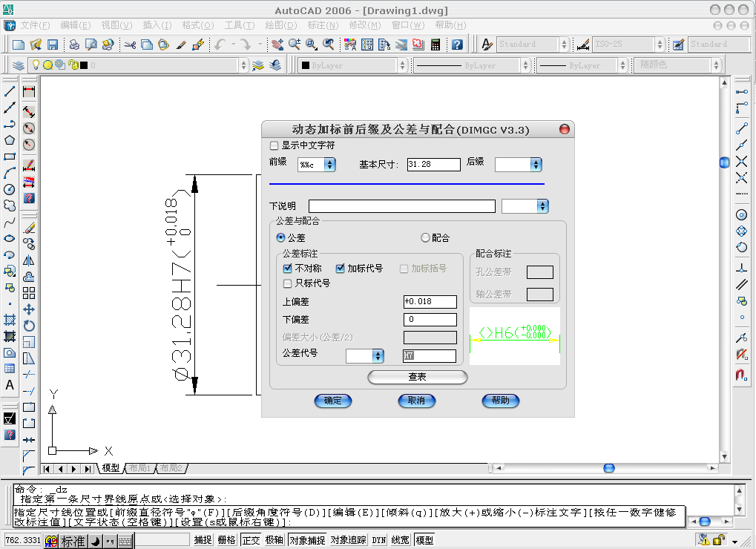Open the 修改(M) menu
756x549 pixels.
(x=364, y=25)
